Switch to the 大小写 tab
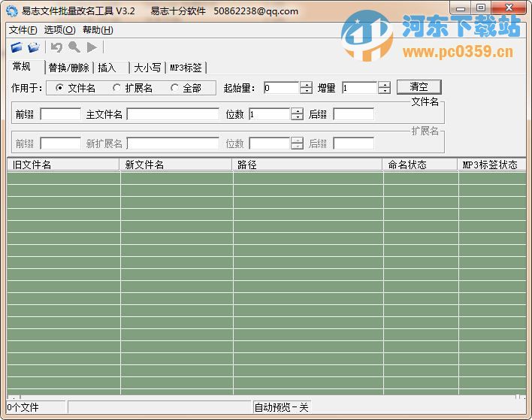532x420 pixels. 147,68
